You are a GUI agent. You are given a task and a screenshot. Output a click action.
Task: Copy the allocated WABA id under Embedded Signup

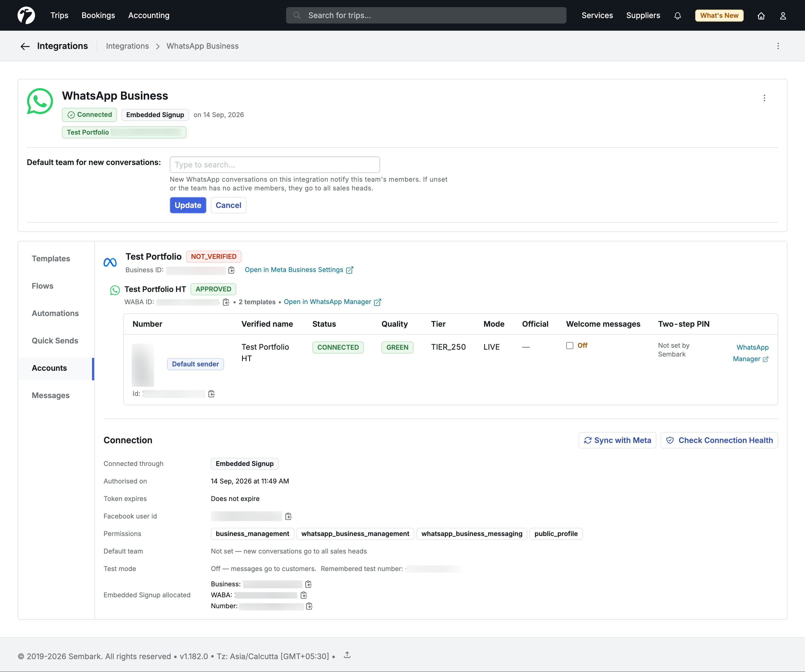coord(304,595)
